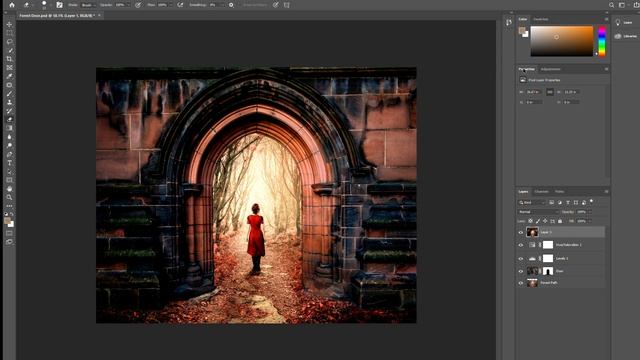Select the Move tool
The image size is (640, 360).
pos(9,24)
